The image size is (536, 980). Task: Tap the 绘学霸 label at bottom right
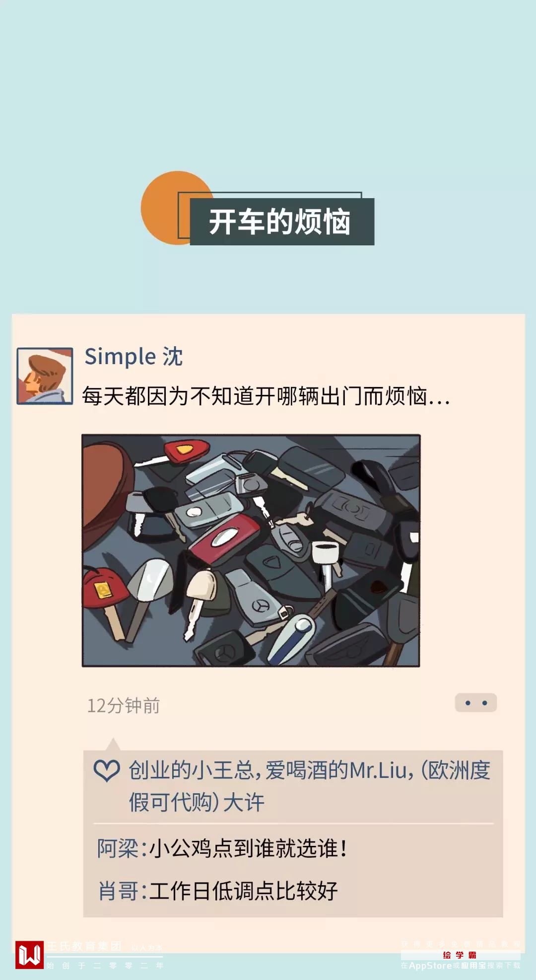tap(460, 955)
